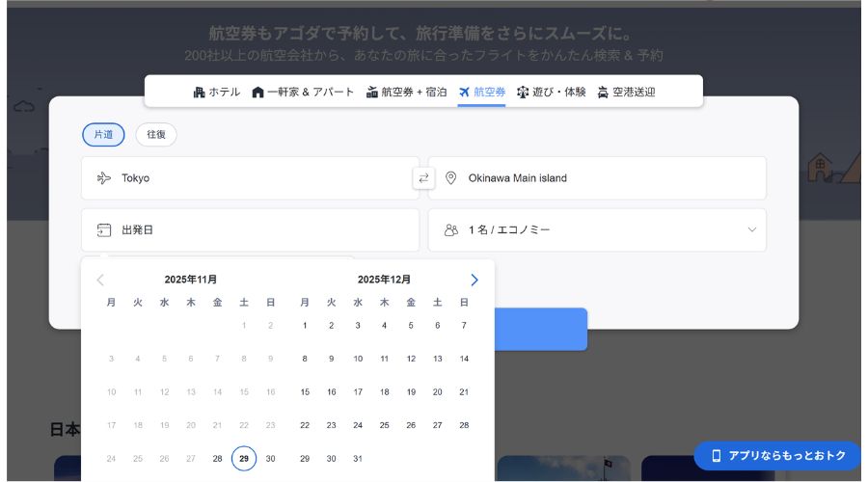Click the blue search button
Screen dimensions: 868x482
[x=541, y=330]
